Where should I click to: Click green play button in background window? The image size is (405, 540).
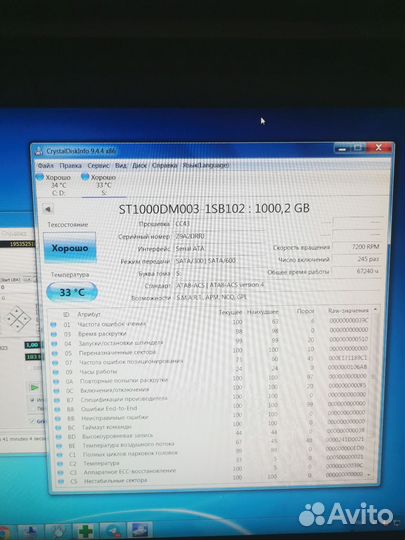click(34, 388)
